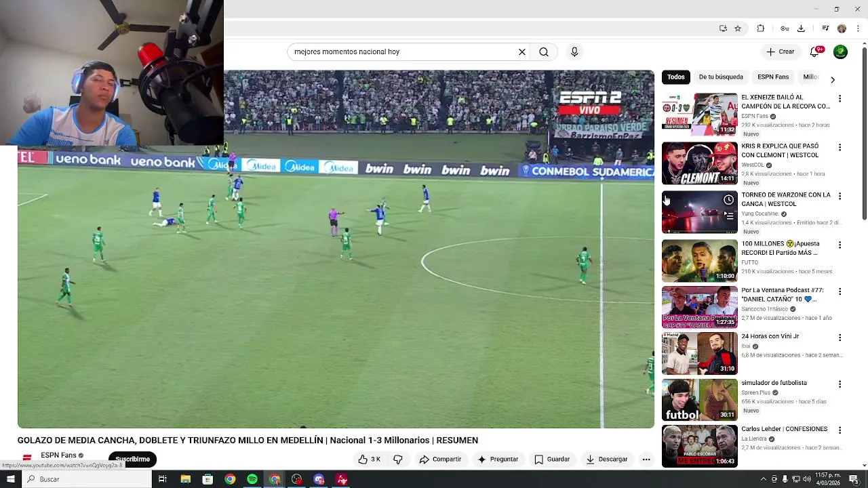Open 24 Horas con Vini Jr thumbnail
868x488 pixels.
tap(699, 353)
